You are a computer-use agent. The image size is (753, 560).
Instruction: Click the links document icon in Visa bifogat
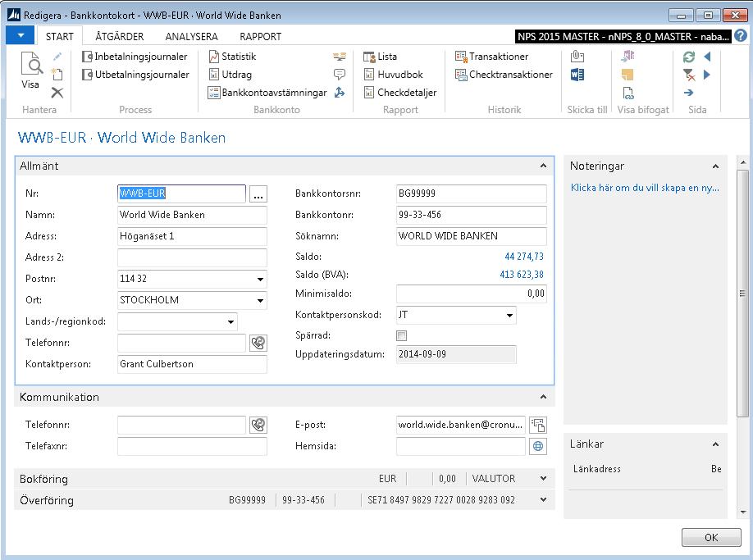pyautogui.click(x=627, y=93)
